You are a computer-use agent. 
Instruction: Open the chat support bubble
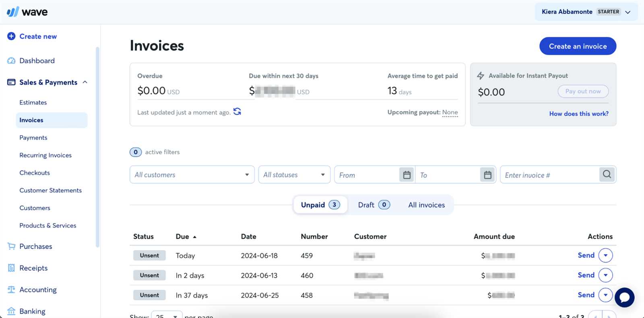624,297
